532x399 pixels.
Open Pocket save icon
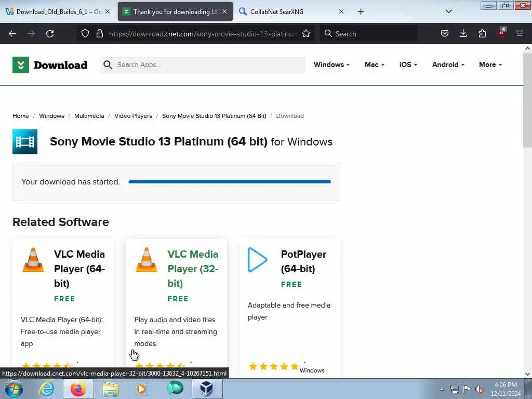pyautogui.click(x=445, y=34)
